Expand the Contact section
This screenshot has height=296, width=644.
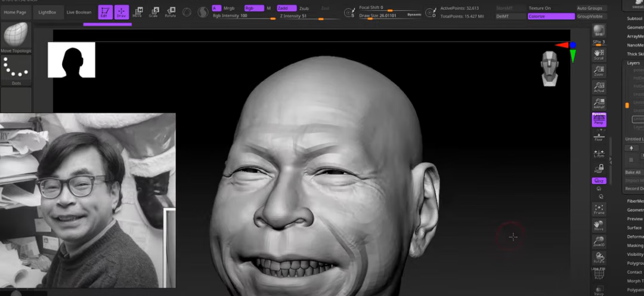click(x=634, y=272)
